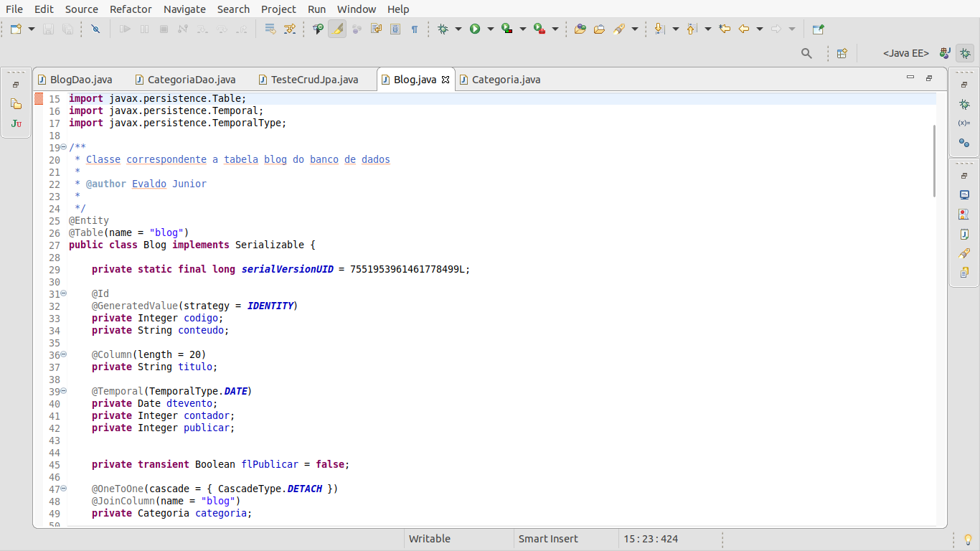Click the lightbulb tip icon in status bar
Screen dimensions: 980x551
point(967,539)
